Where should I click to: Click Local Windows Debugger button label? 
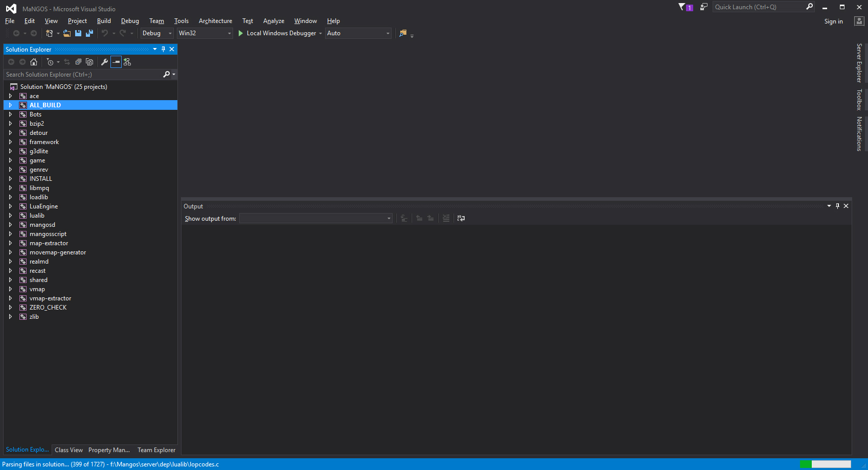pyautogui.click(x=281, y=33)
